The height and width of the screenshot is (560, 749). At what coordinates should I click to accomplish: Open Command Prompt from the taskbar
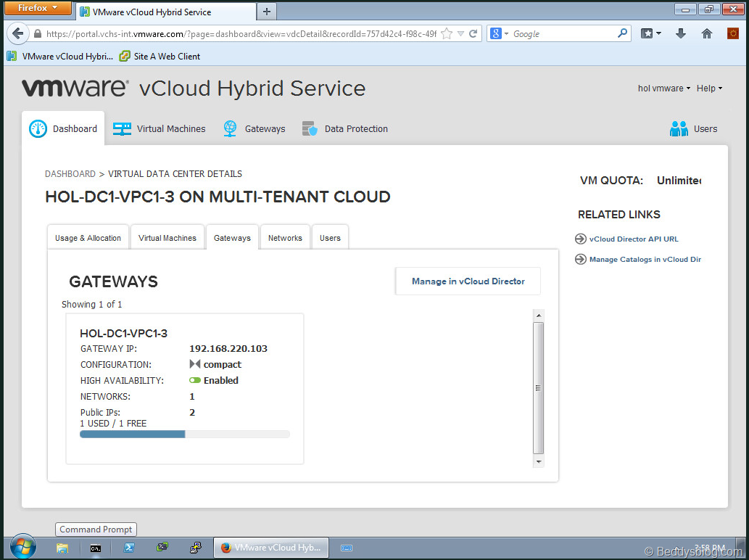(x=96, y=548)
